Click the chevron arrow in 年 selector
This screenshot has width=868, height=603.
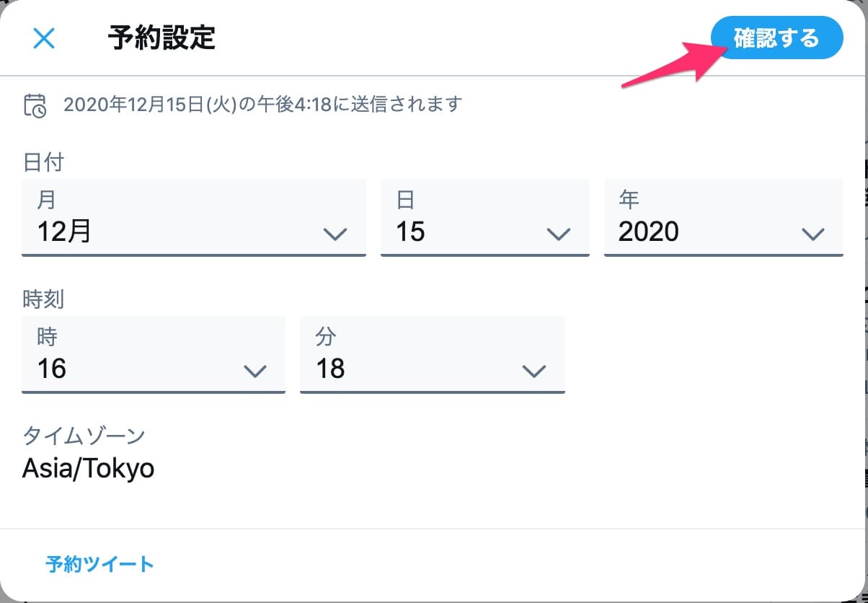point(812,234)
